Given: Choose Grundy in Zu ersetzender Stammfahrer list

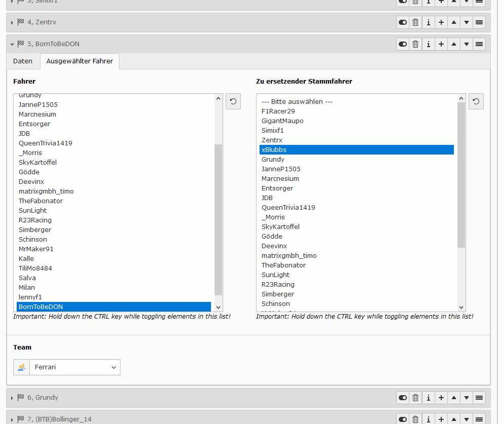Looking at the screenshot, I should click(273, 160).
